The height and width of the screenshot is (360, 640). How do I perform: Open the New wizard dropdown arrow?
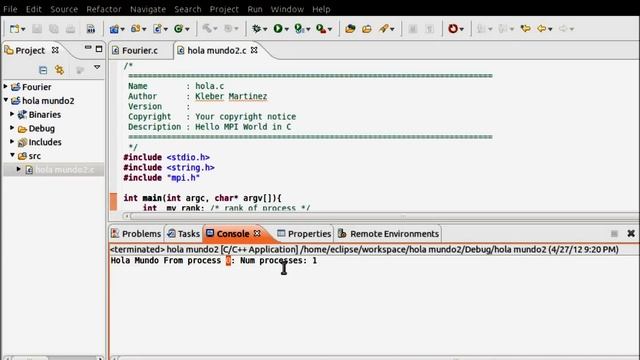tap(23, 29)
